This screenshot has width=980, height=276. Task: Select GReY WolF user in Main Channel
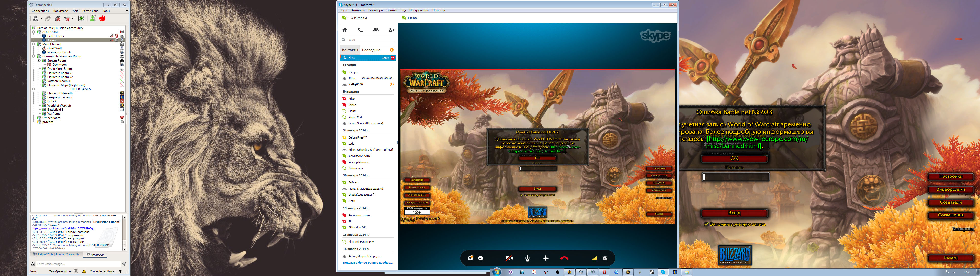coord(55,48)
